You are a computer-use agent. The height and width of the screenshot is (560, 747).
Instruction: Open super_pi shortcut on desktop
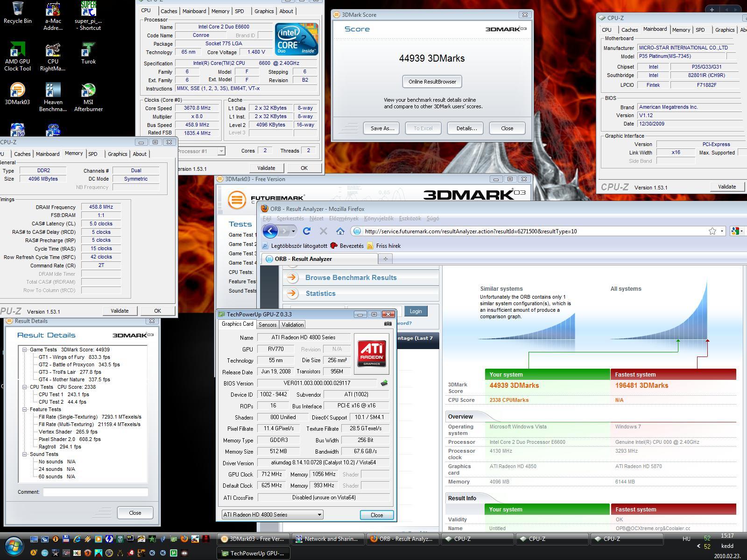[x=88, y=16]
